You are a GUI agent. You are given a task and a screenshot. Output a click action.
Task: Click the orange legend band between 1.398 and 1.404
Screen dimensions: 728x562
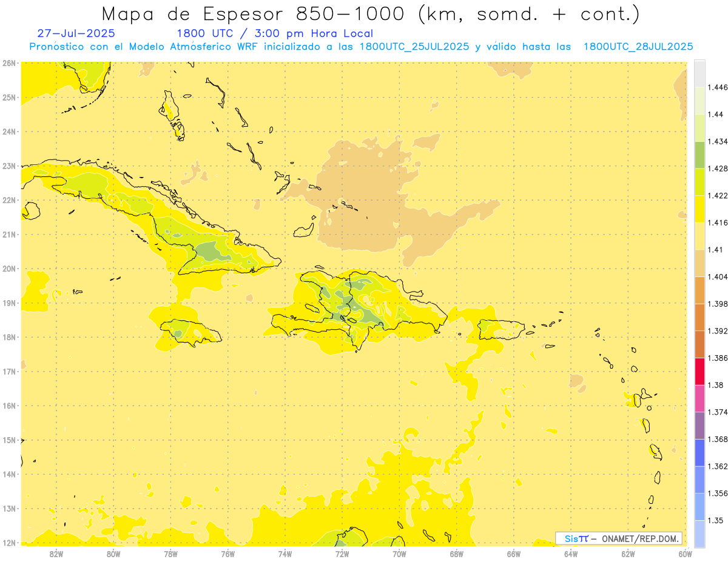(699, 290)
